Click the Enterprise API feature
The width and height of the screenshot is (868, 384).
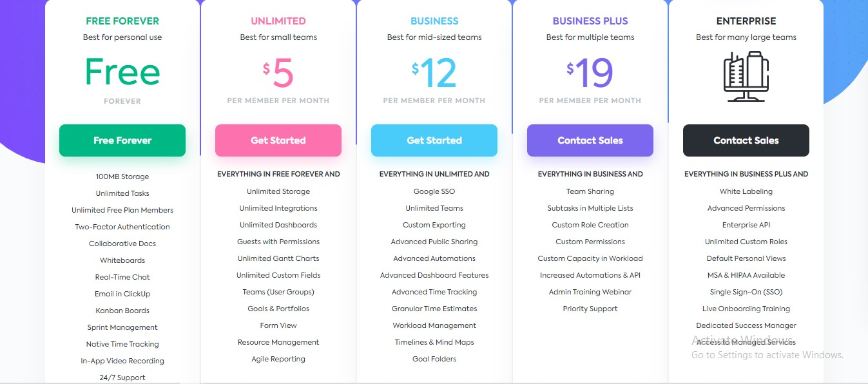click(746, 225)
